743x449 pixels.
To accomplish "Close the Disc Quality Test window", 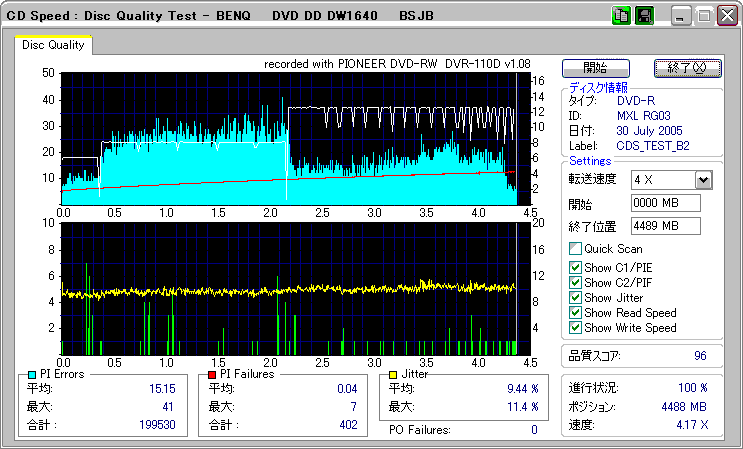I will tap(726, 16).
